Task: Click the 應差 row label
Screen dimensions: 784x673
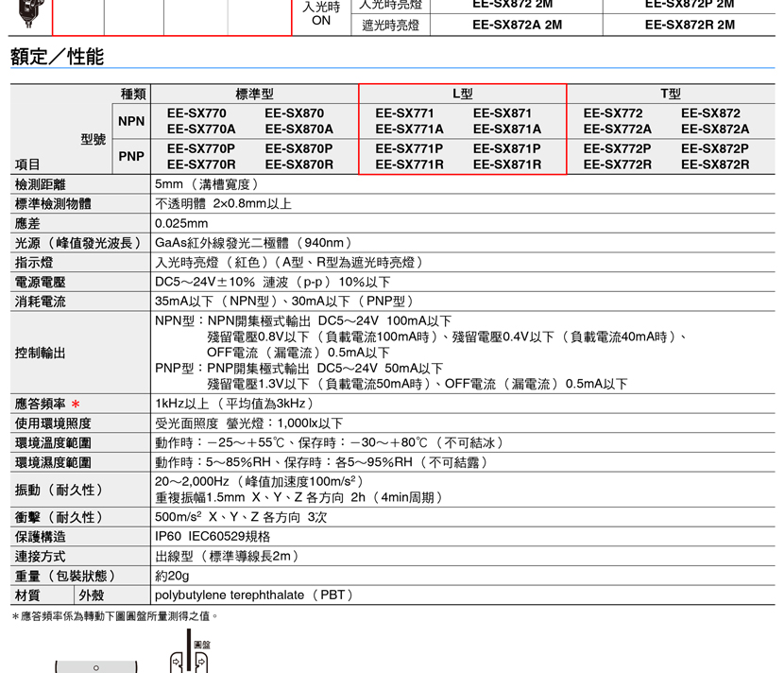Action: tap(27, 224)
